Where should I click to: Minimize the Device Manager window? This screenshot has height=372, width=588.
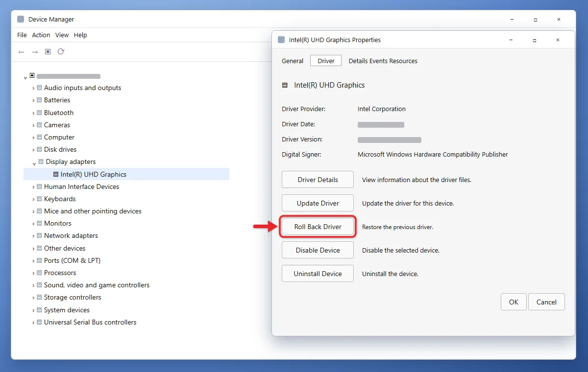[512, 20]
